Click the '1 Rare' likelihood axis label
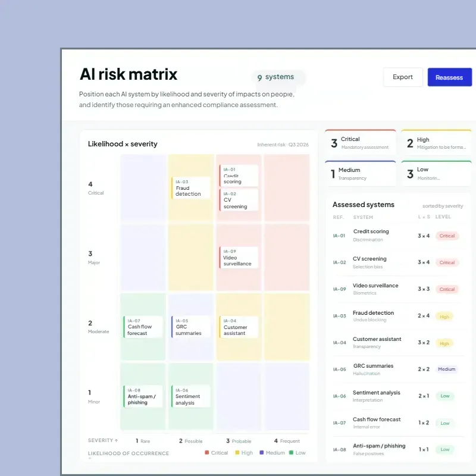Image resolution: width=476 pixels, height=476 pixels. point(143,441)
